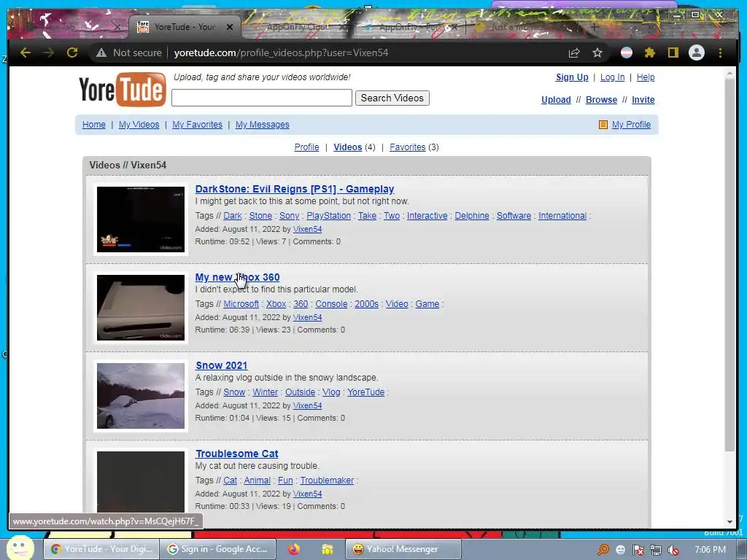Click Vixen54 uploader link under Snow 2021
The width and height of the screenshot is (747, 560).
pyautogui.click(x=307, y=405)
